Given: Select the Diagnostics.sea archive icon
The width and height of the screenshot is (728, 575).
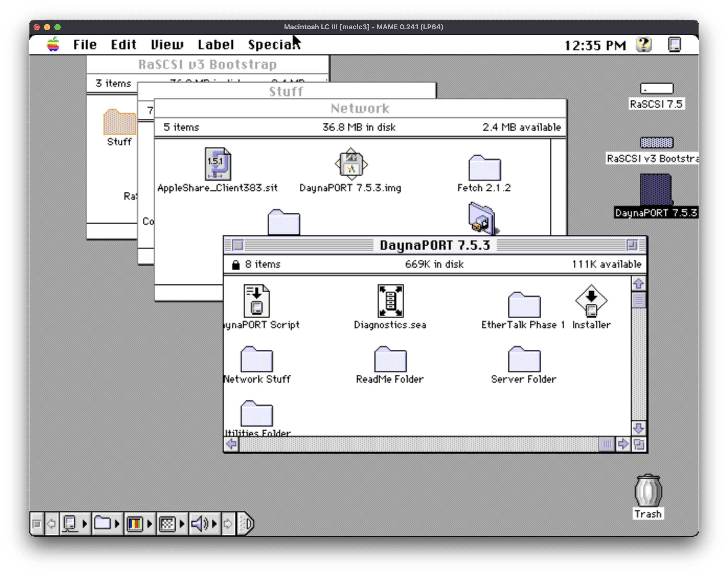Looking at the screenshot, I should (x=390, y=301).
